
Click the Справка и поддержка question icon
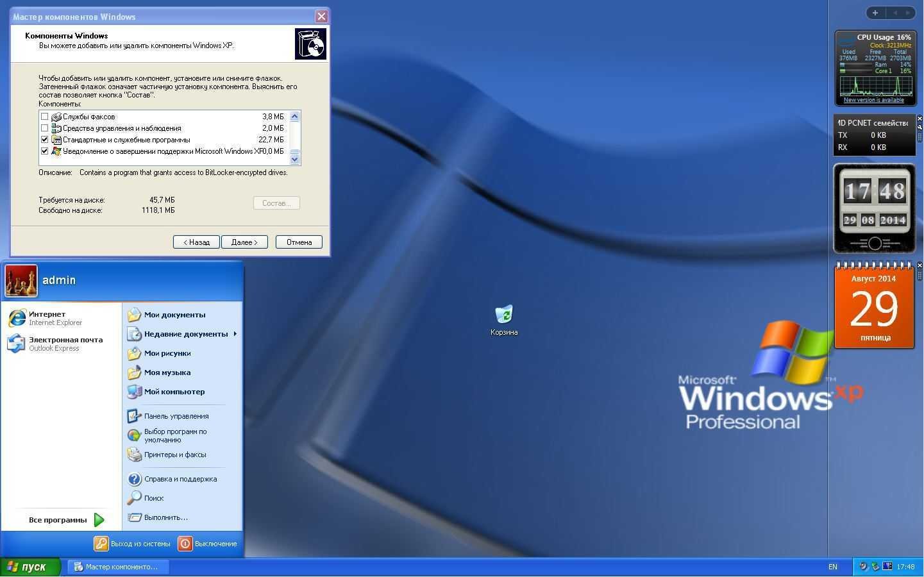coord(134,479)
